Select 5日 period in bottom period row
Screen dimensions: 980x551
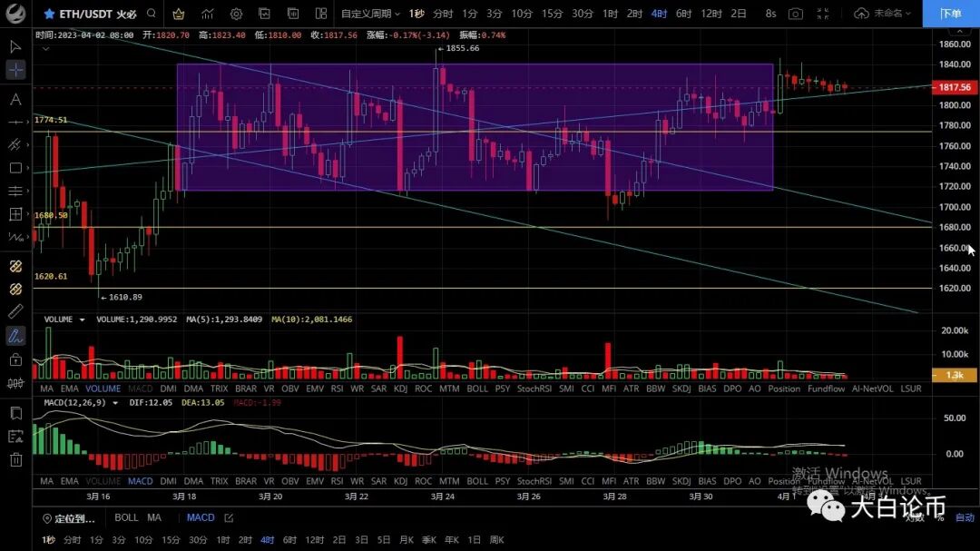(384, 540)
